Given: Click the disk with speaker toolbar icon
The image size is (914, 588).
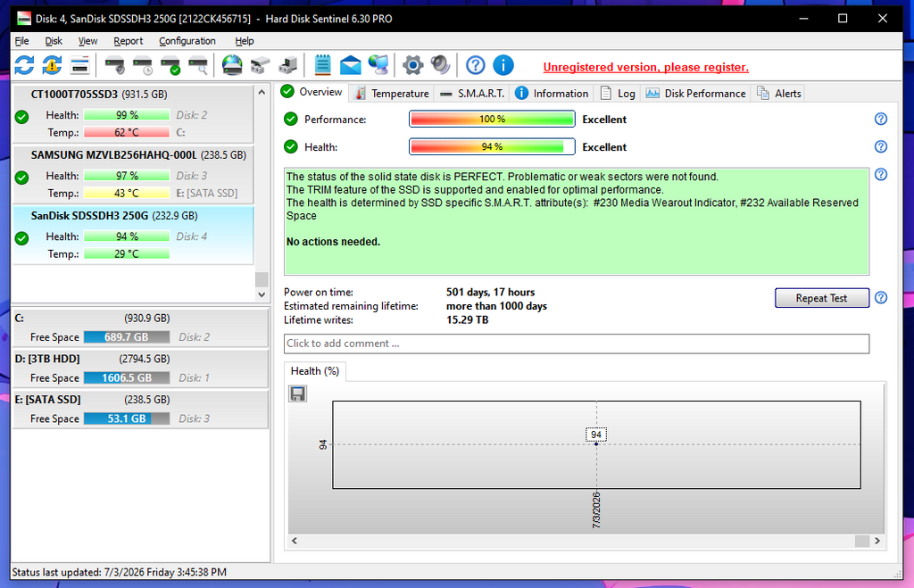Looking at the screenshot, I should (x=114, y=65).
